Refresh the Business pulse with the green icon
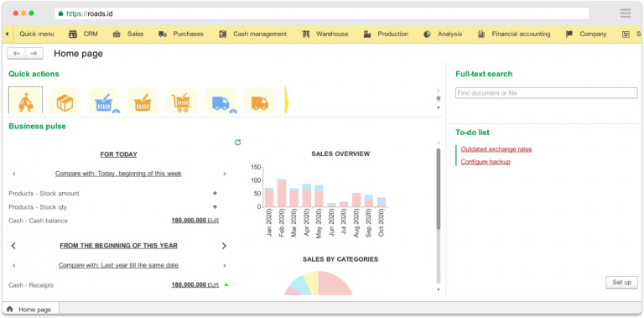This screenshot has height=318, width=644. (x=237, y=143)
